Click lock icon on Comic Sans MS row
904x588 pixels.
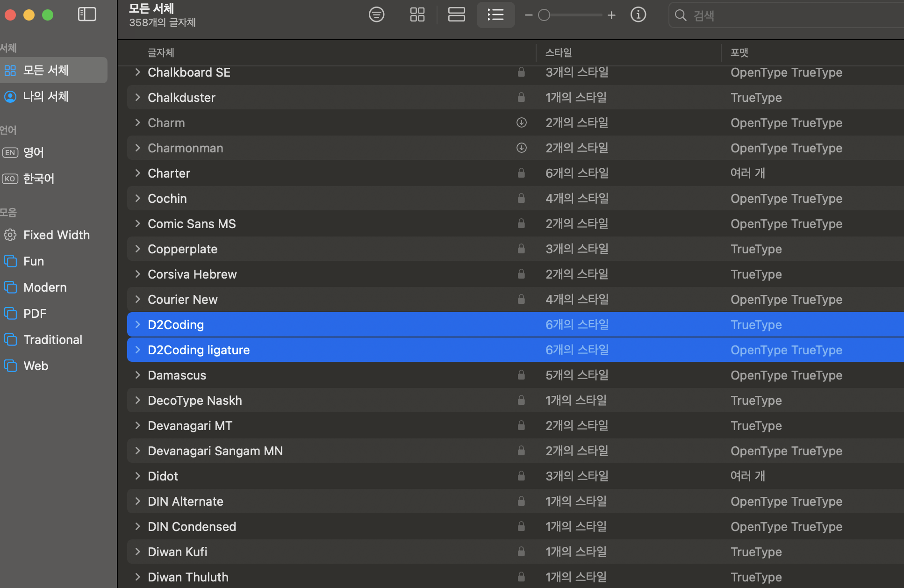[521, 223]
